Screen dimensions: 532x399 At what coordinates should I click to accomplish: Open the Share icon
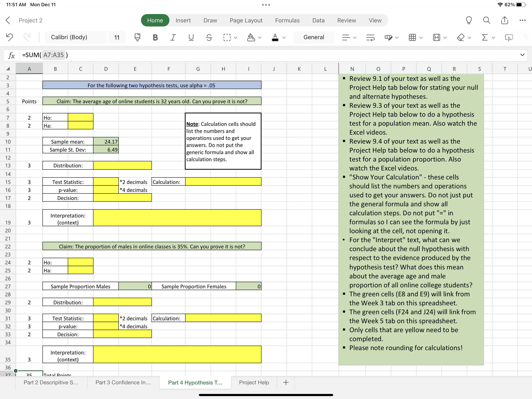click(x=505, y=20)
